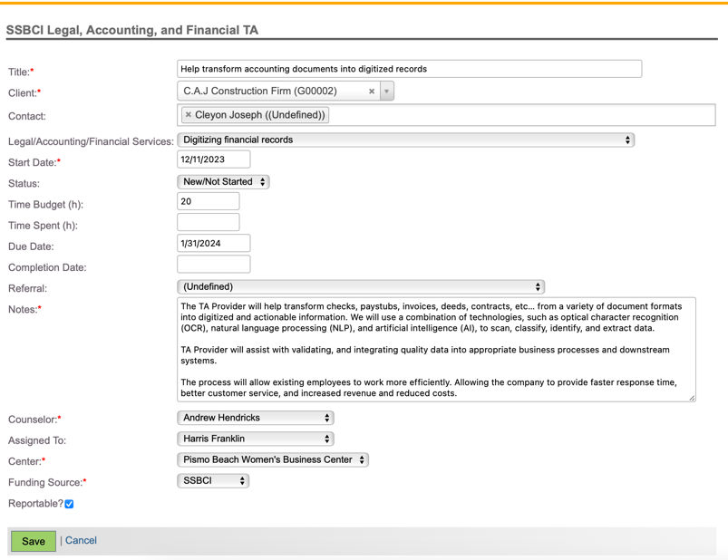Remove the Cleyon Joseph contact tag

tap(189, 115)
